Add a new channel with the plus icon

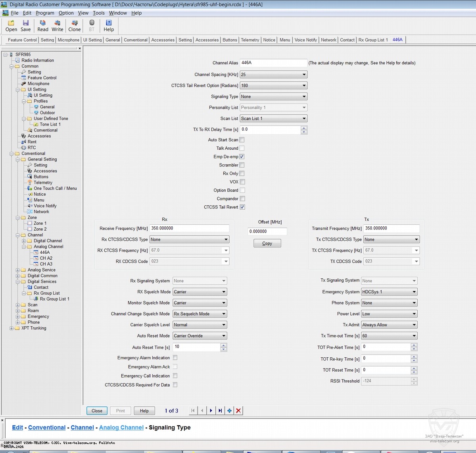pos(229,411)
